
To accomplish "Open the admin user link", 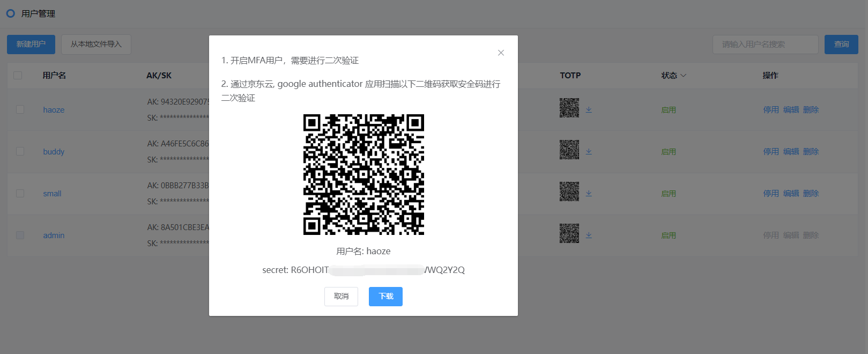I will click(54, 235).
